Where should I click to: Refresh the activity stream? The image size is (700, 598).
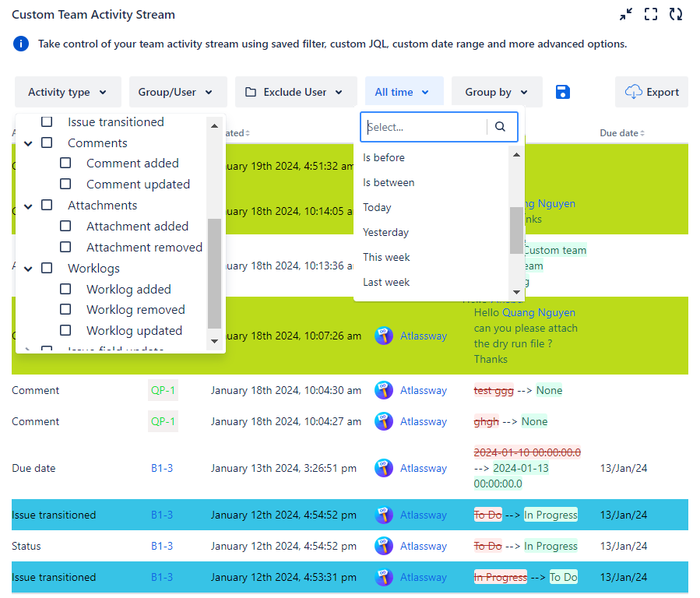click(676, 14)
